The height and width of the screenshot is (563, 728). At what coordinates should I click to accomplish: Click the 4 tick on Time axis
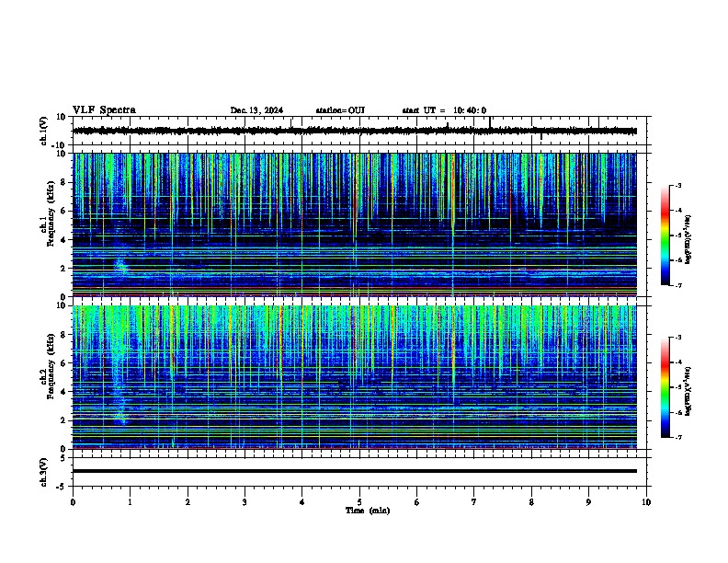[302, 502]
